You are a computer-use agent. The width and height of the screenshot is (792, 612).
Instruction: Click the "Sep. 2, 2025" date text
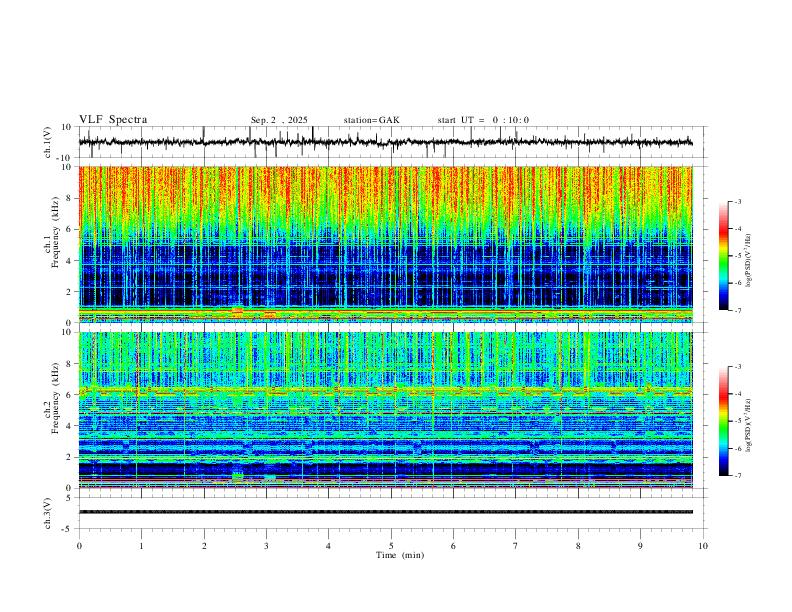tap(279, 120)
